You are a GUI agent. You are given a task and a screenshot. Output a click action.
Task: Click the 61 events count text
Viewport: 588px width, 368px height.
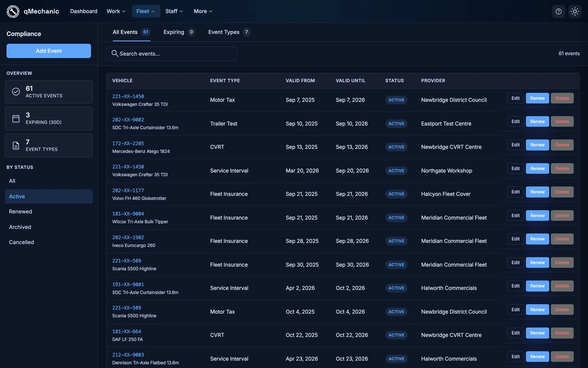click(569, 54)
